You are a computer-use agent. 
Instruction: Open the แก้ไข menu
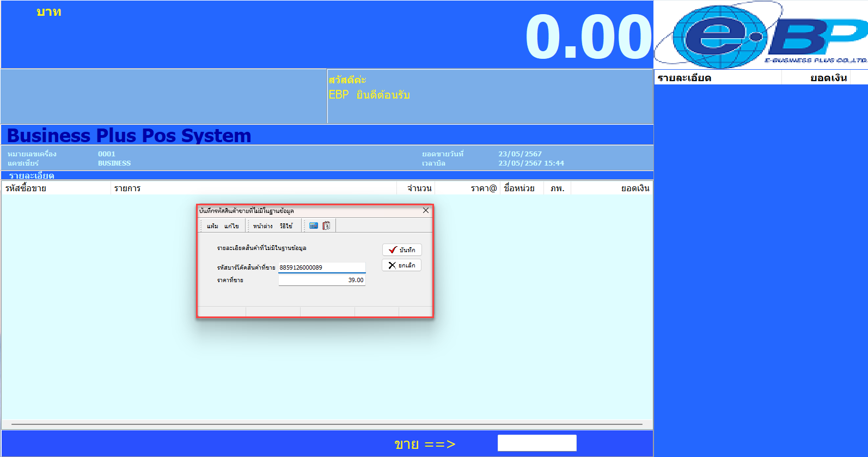(231, 226)
